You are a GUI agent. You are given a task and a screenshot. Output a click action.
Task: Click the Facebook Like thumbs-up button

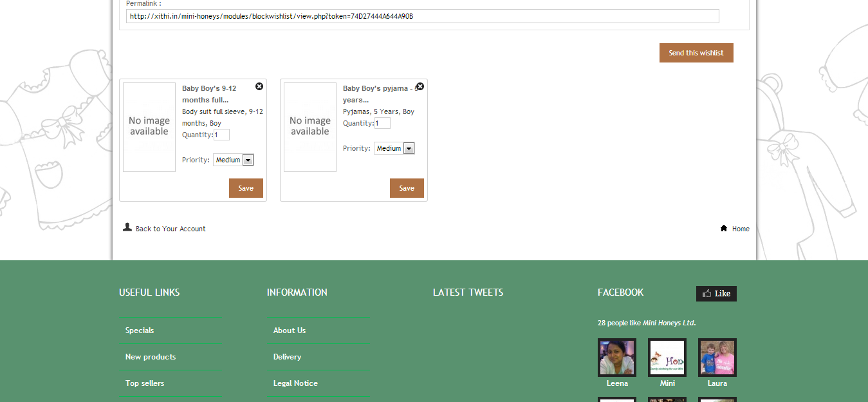[x=716, y=294]
